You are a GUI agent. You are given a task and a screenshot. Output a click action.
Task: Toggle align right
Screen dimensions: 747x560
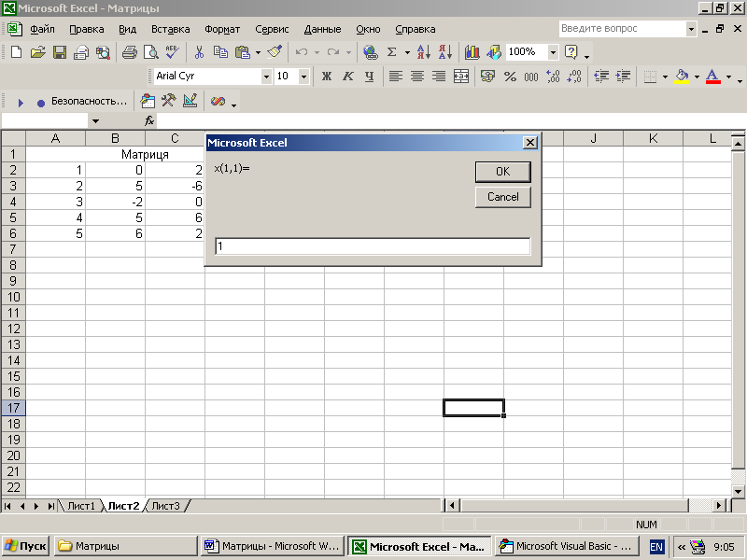[x=439, y=77]
